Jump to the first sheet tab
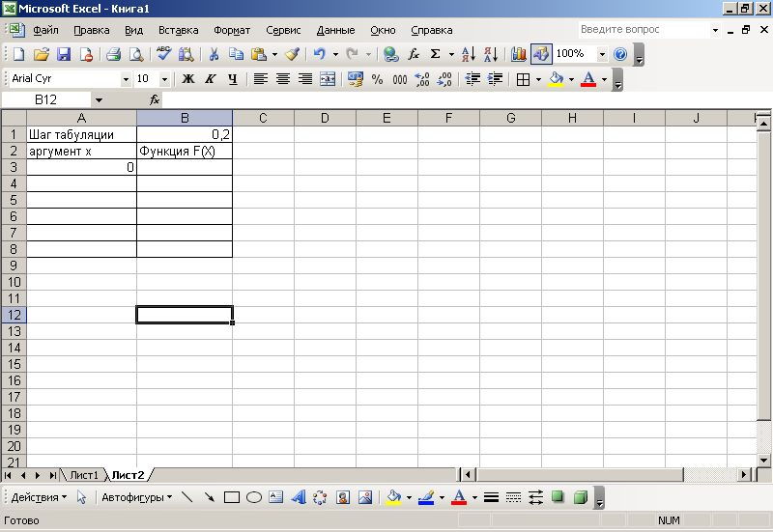Image resolution: width=773 pixels, height=532 pixels. tap(8, 475)
